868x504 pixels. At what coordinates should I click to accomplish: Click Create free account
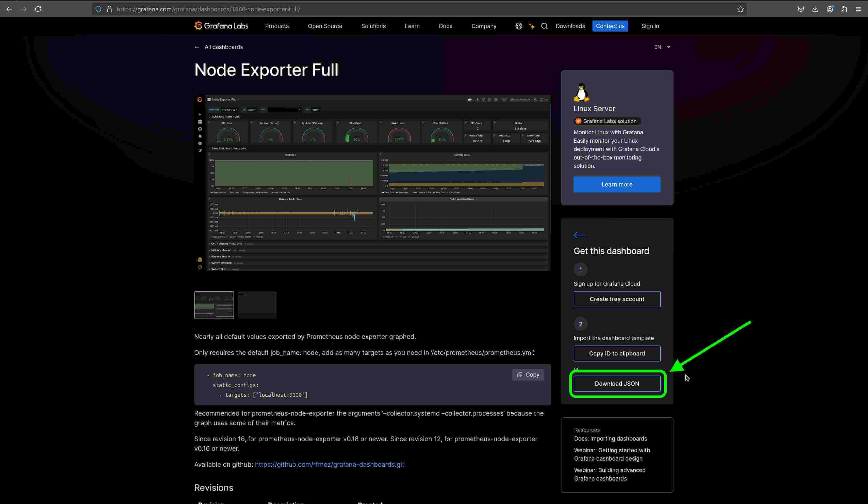pyautogui.click(x=617, y=299)
